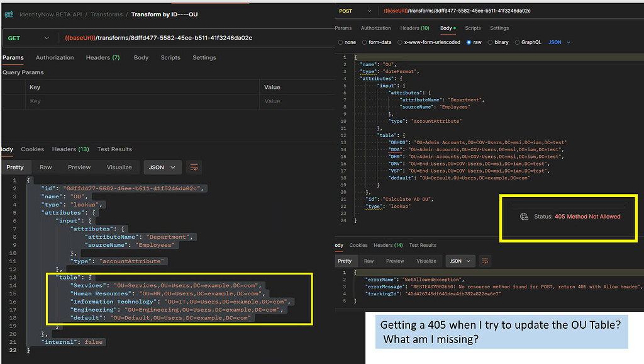This screenshot has width=644, height=364.
Task: Open the blue JSON body language dropdown
Action: (x=559, y=42)
